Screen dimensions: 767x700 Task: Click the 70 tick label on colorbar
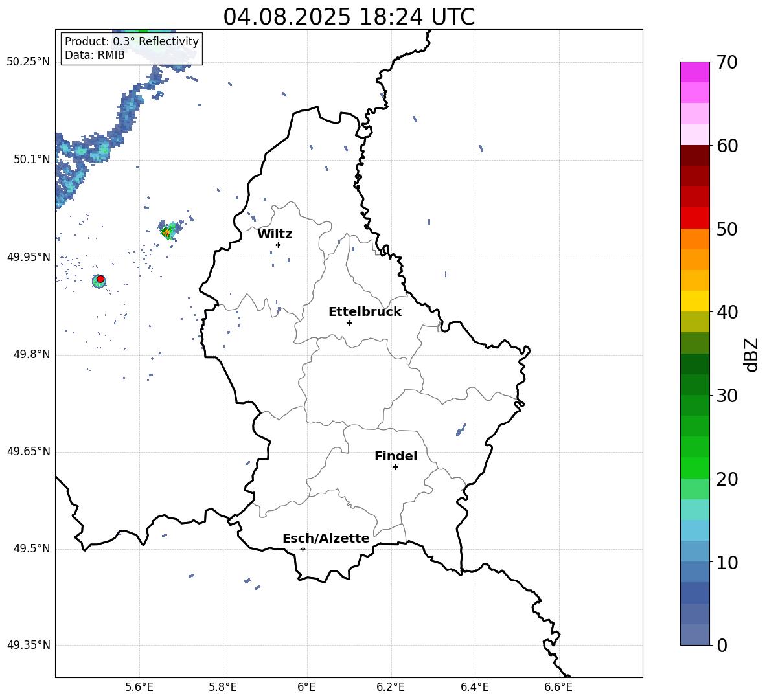tap(726, 63)
